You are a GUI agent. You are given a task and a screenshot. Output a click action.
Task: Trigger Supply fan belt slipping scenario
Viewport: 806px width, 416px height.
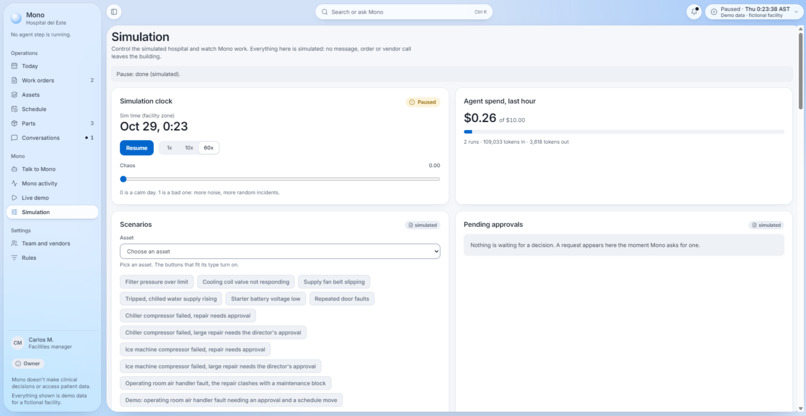334,282
